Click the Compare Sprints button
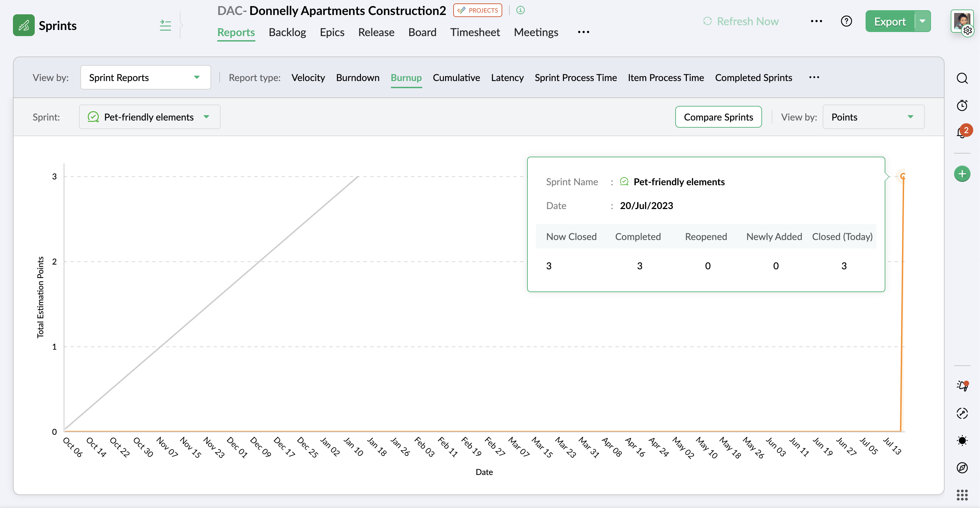Viewport: 980px width, 508px height. click(718, 117)
